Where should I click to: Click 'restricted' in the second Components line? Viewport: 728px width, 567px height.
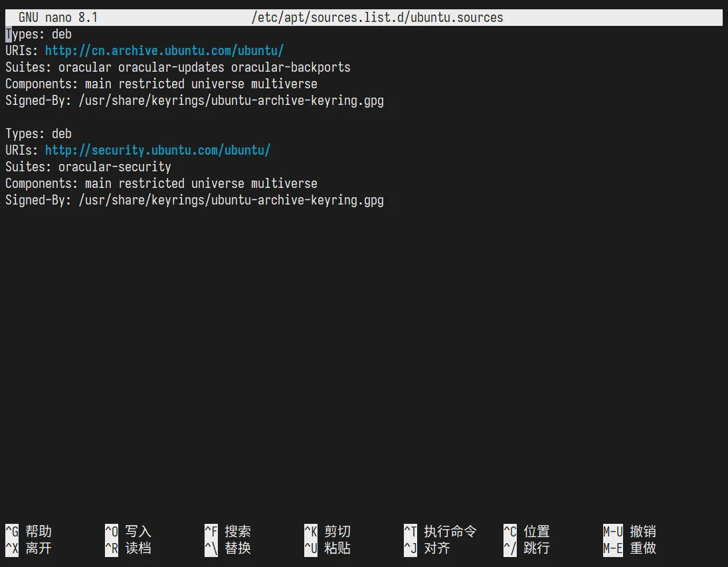point(151,184)
